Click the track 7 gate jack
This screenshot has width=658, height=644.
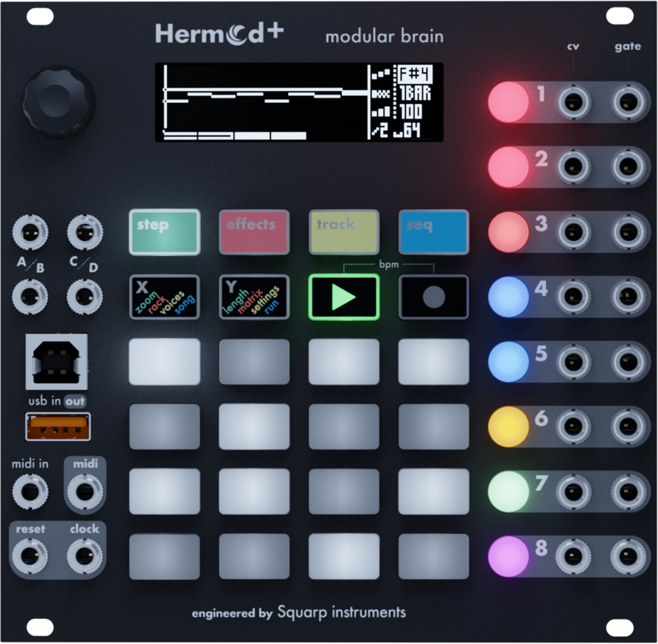[628, 491]
